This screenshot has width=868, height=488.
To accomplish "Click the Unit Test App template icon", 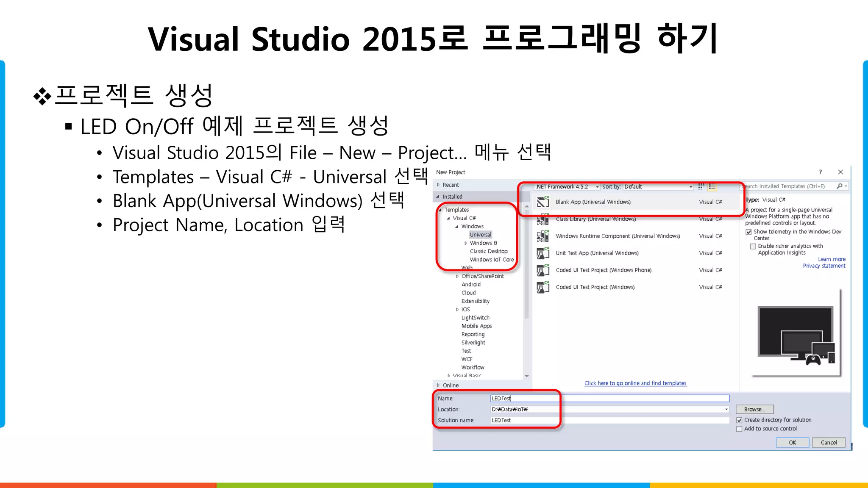I will tap(543, 253).
